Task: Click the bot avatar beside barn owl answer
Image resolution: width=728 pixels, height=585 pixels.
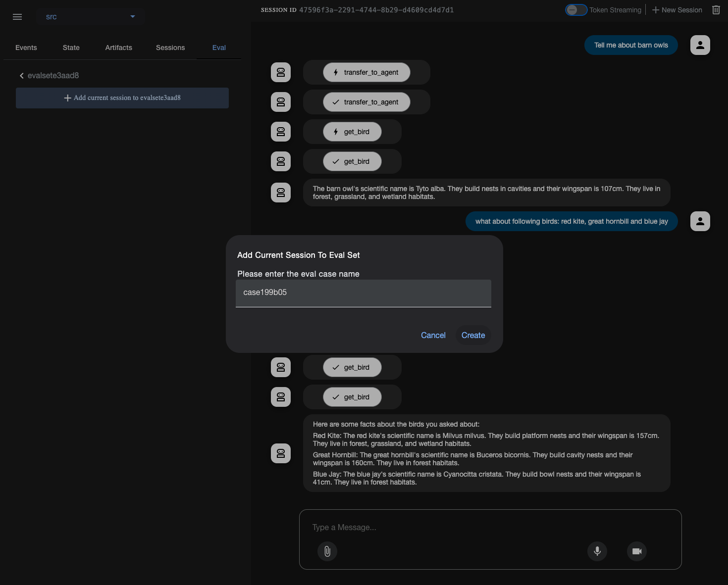Action: (x=281, y=193)
